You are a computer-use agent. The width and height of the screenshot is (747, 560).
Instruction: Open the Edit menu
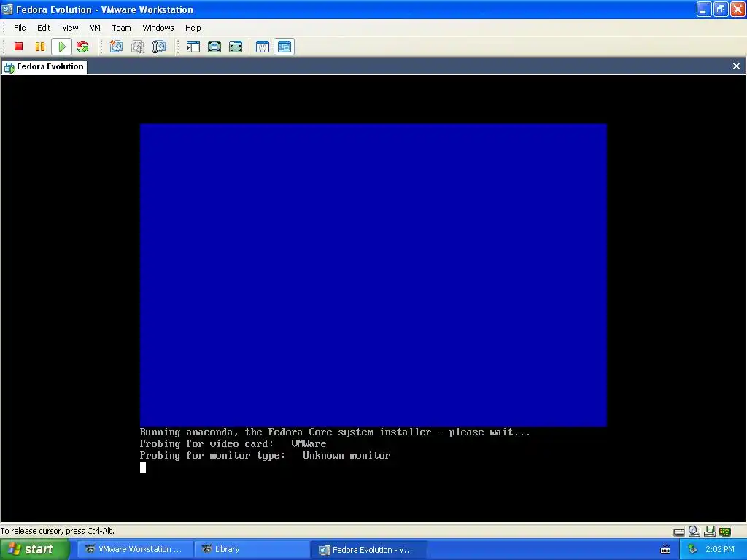(x=44, y=28)
